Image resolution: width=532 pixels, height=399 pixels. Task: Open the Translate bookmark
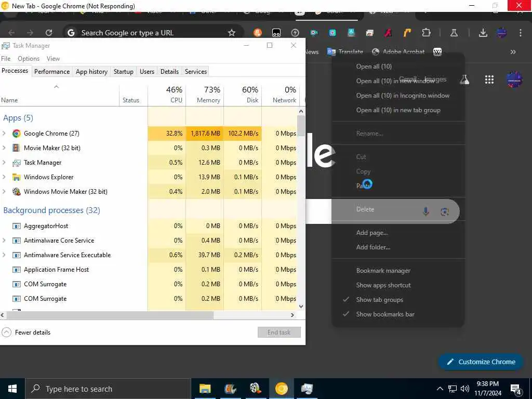345,52
